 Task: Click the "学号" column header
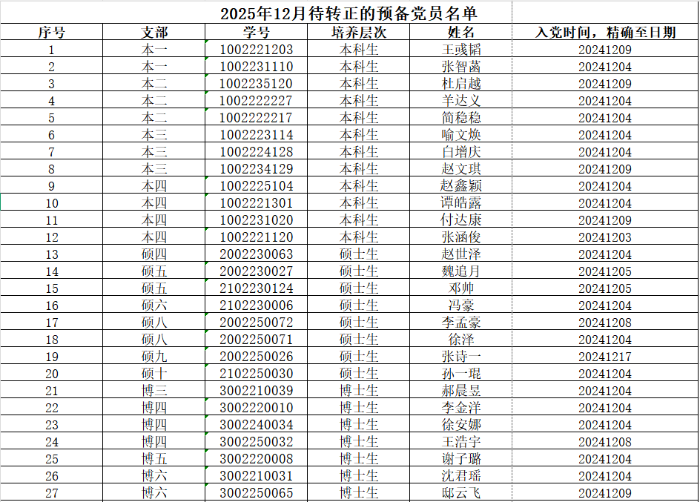256,32
